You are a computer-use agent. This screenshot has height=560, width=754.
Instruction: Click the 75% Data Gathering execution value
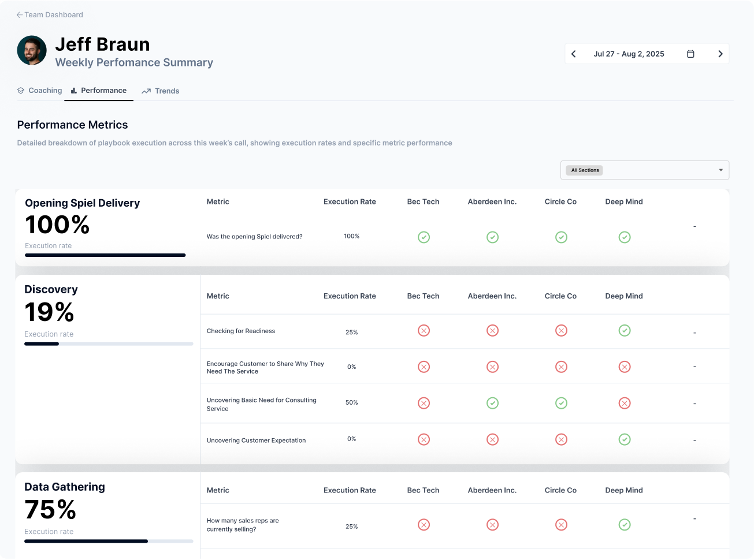pyautogui.click(x=50, y=510)
